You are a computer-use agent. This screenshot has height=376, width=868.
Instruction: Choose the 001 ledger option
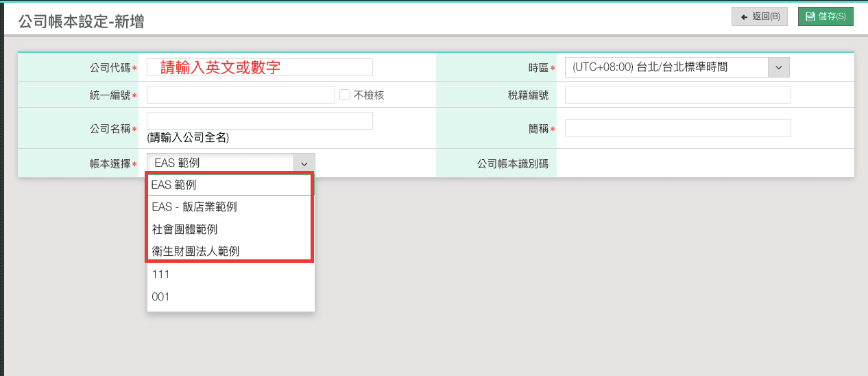pyautogui.click(x=230, y=296)
